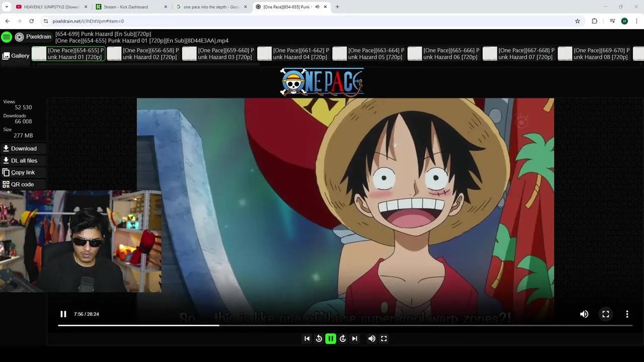The width and height of the screenshot is (644, 362).
Task: Pause video with in-player pause icon
Action: coord(63,314)
